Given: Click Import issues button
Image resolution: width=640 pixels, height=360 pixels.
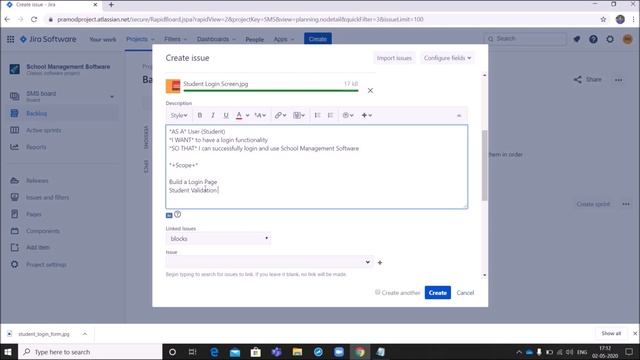Looking at the screenshot, I should click(x=394, y=58).
